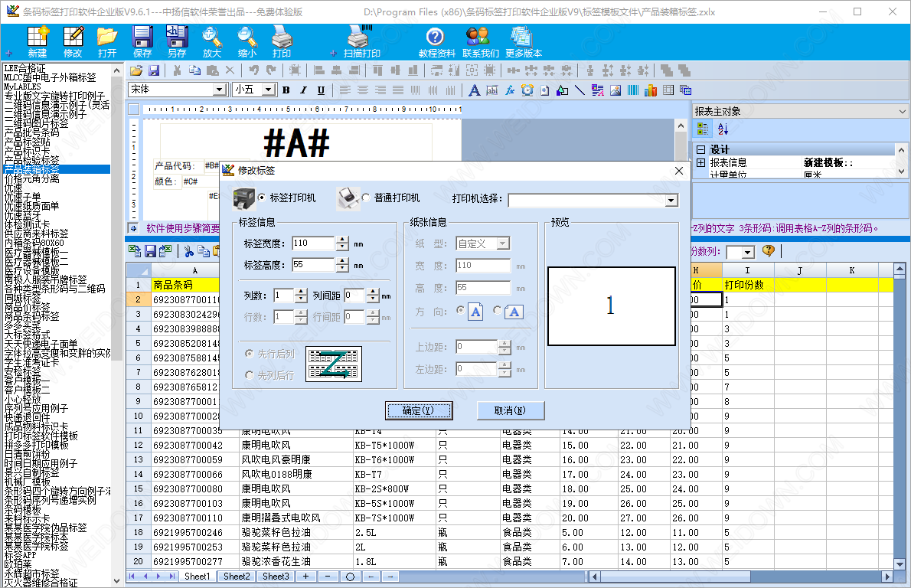Viewport: 911px width, 588px height.
Task: Choose portrait orientation radio button
Action: coord(460,310)
